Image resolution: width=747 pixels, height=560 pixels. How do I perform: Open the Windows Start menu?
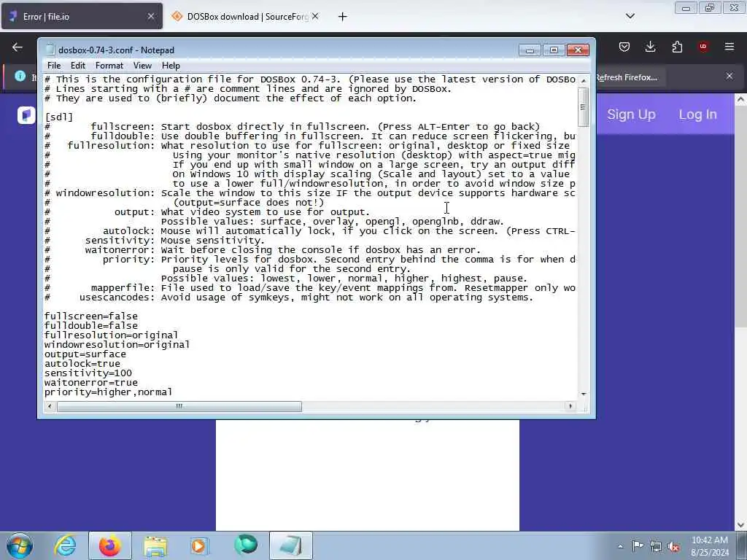[x=20, y=545]
